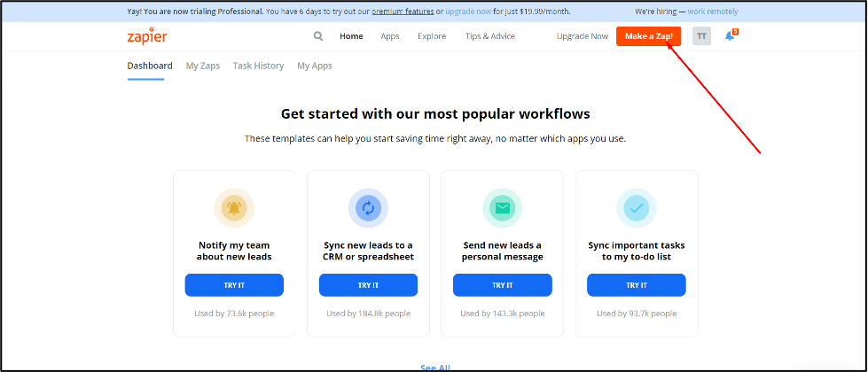
Task: Try the Notify my team workflow
Action: coord(234,285)
